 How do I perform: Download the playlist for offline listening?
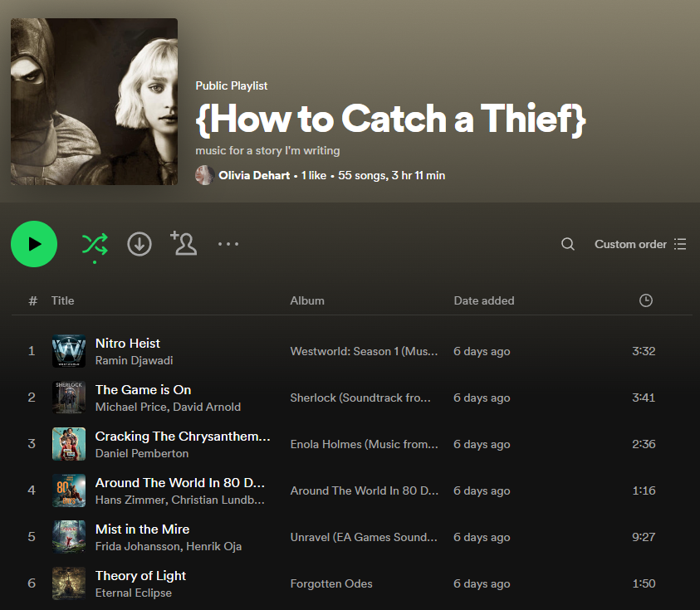click(x=140, y=244)
